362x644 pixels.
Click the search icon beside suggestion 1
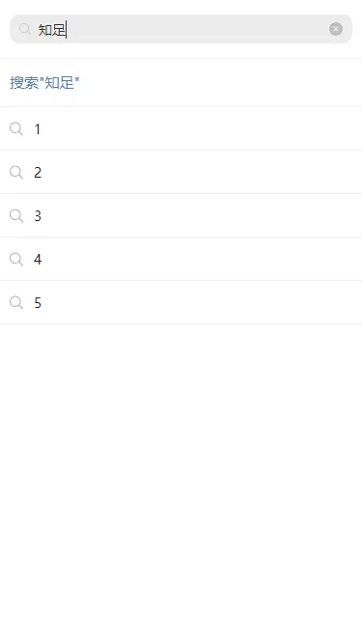click(x=16, y=128)
